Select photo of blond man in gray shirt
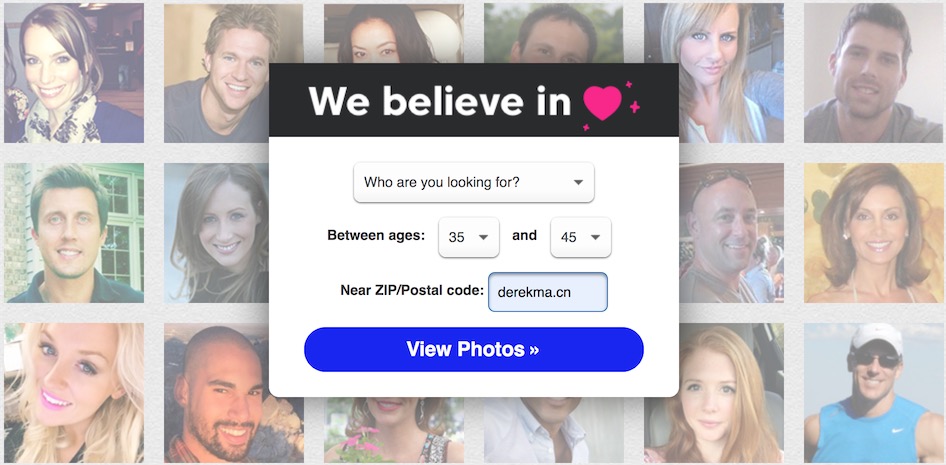Viewport: 946px width, 465px height. pyautogui.click(x=217, y=73)
